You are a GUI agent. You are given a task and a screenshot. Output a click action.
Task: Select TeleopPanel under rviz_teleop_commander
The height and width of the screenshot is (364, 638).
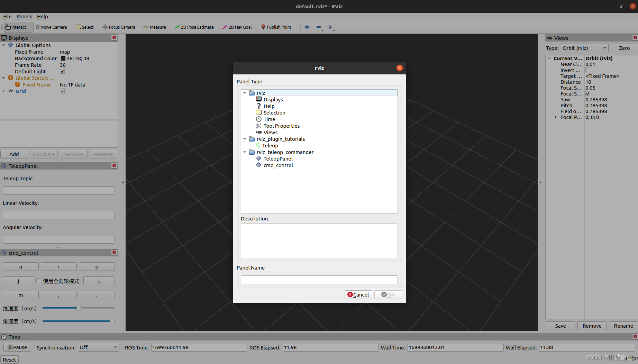278,159
